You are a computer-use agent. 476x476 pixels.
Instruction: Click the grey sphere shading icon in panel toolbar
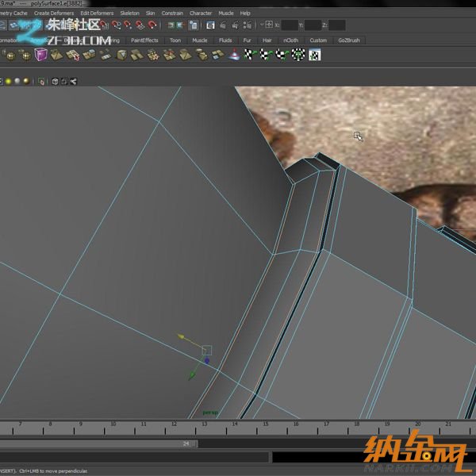point(17,81)
